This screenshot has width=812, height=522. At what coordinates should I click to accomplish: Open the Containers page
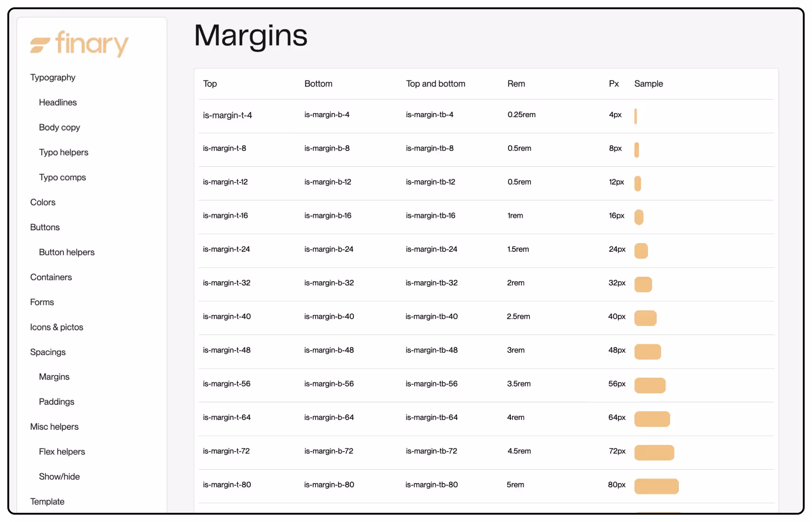[x=51, y=277]
